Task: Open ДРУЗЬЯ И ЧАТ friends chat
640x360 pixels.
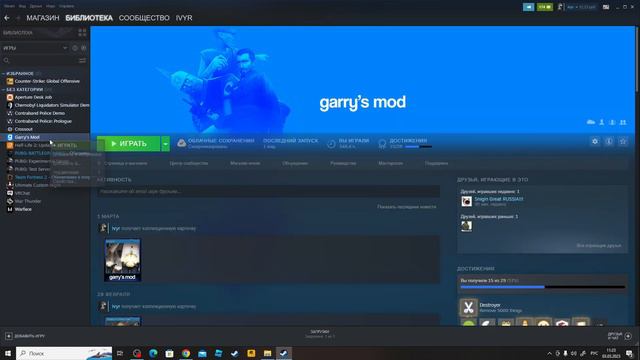Action: pos(619,336)
